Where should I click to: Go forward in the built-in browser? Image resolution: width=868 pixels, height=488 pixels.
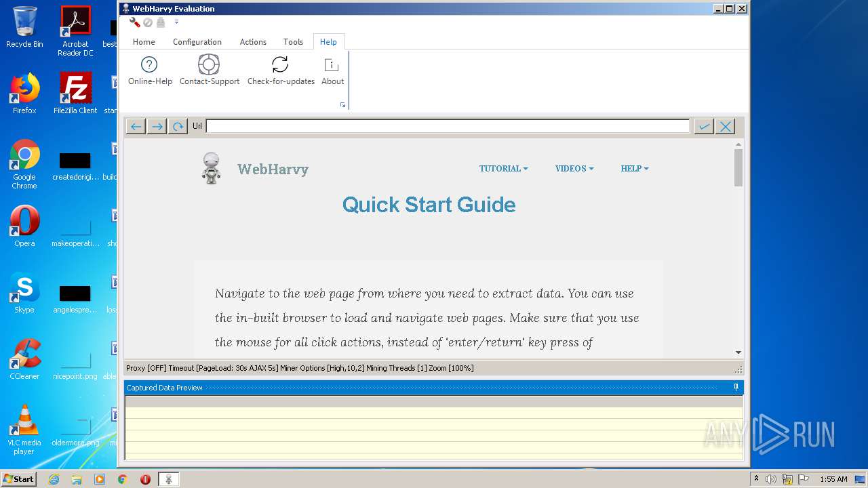157,126
